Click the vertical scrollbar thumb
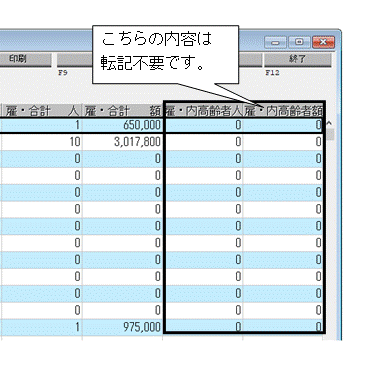This screenshot has height=391, width=373. 330,134
